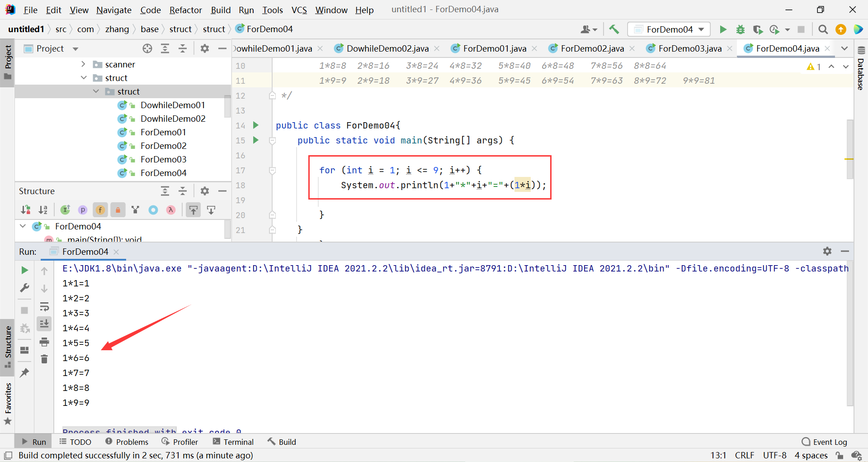This screenshot has height=462, width=868.
Task: Open the TODO tool window
Action: pyautogui.click(x=75, y=442)
